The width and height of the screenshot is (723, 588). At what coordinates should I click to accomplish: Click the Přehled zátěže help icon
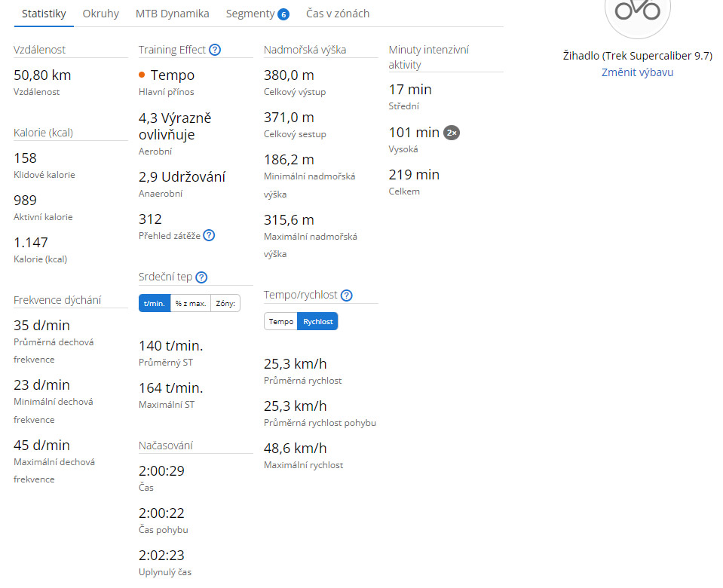[209, 236]
